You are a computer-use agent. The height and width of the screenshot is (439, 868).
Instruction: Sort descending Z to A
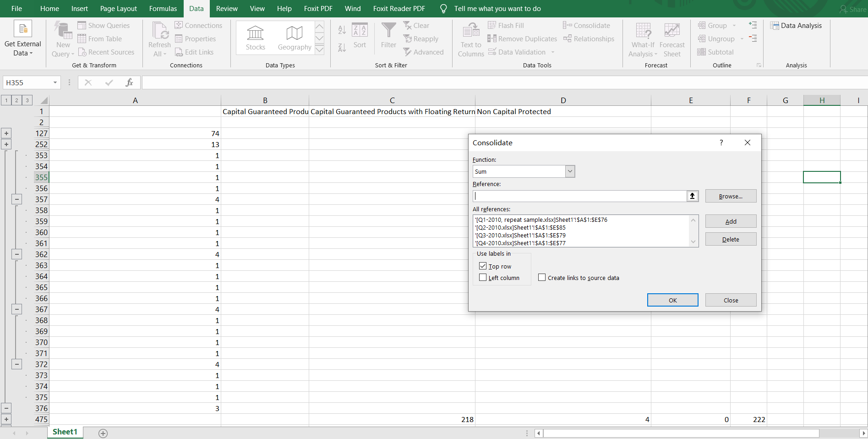(342, 47)
